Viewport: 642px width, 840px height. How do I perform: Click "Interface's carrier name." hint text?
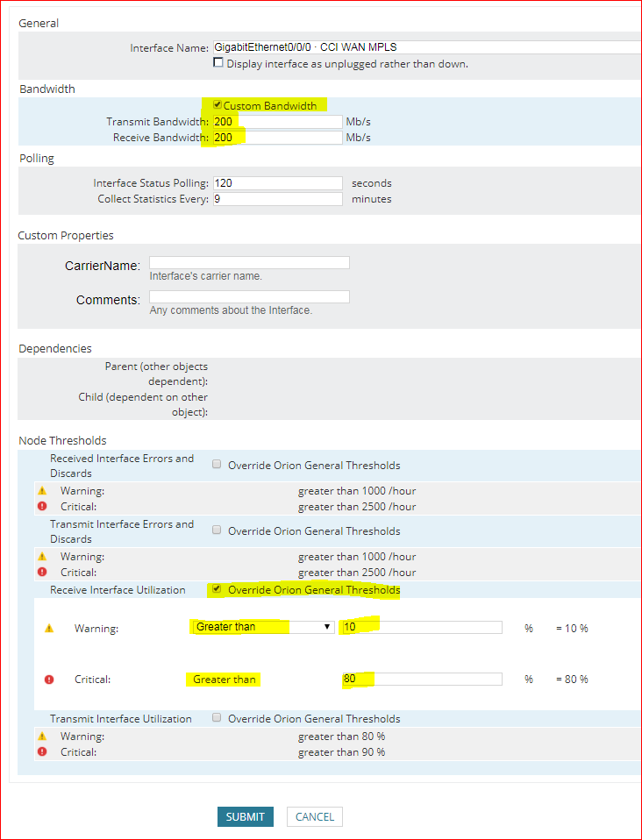pos(206,276)
